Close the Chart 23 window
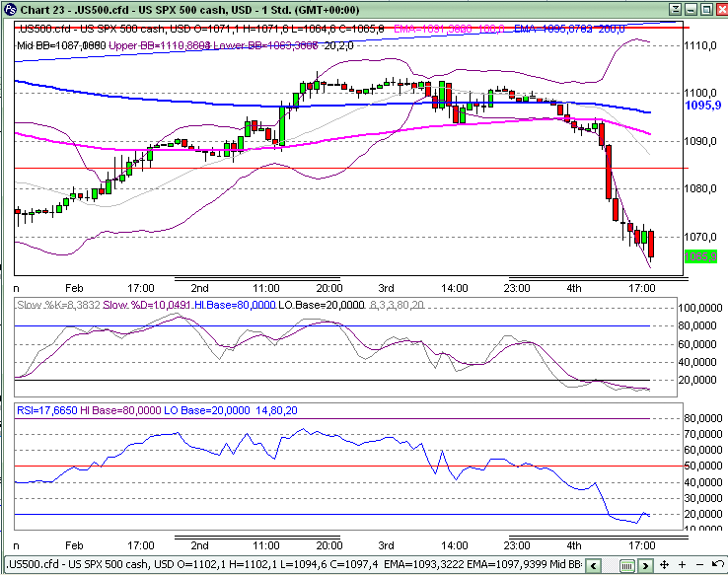 [722, 9]
